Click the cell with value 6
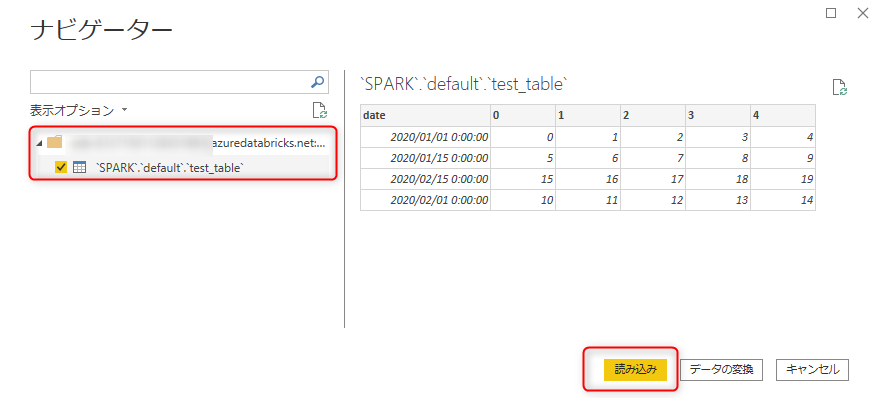879x398 pixels. pyautogui.click(x=587, y=158)
